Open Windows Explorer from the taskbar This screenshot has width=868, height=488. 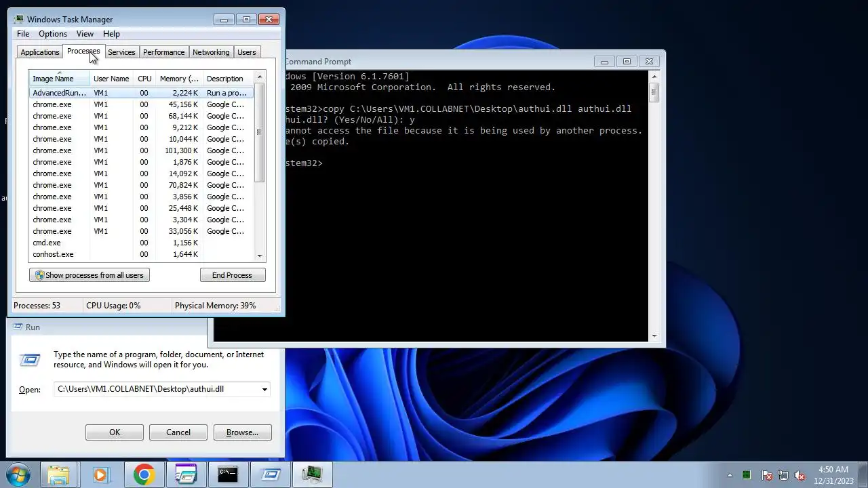click(58, 474)
